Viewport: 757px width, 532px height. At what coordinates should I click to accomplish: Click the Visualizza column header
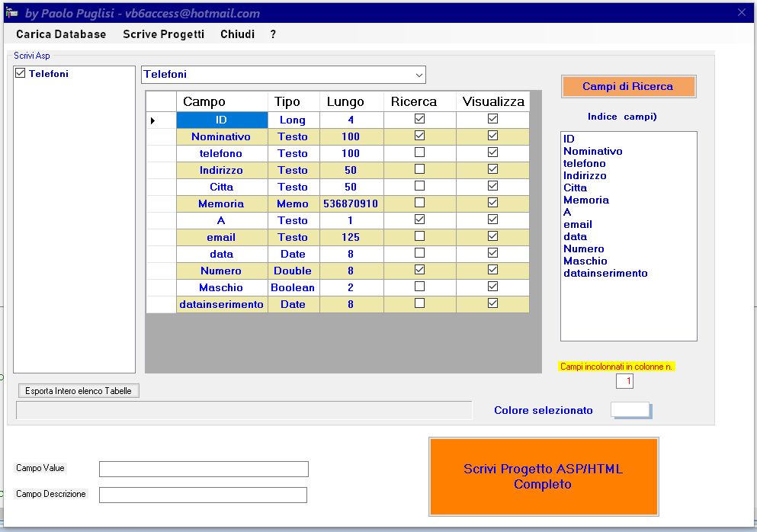(x=493, y=102)
